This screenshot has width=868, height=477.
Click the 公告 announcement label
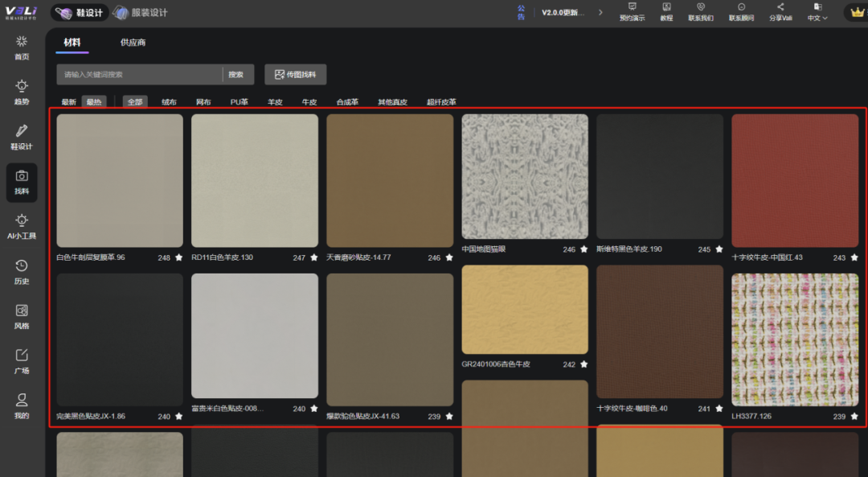521,12
